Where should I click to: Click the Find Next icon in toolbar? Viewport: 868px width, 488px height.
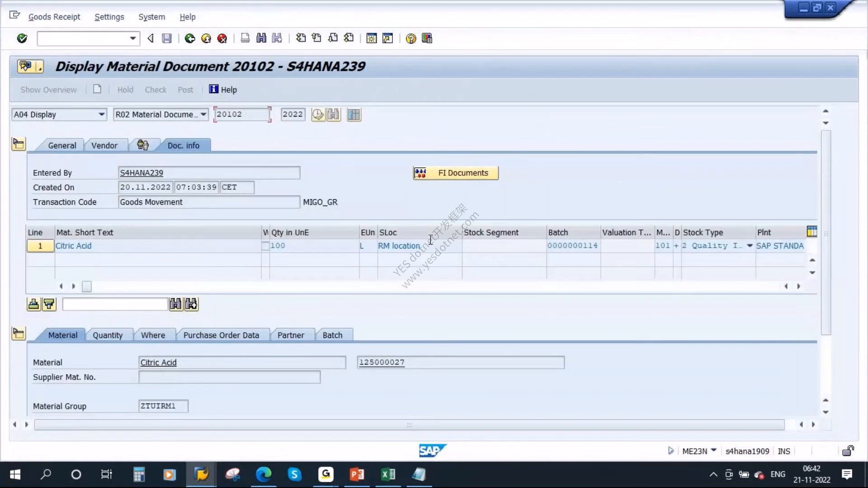tap(277, 38)
